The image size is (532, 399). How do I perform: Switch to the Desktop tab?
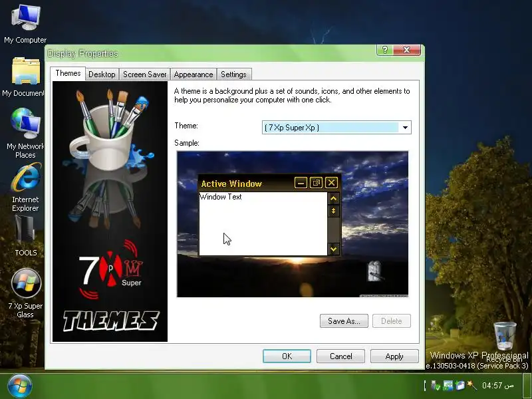pyautogui.click(x=102, y=74)
